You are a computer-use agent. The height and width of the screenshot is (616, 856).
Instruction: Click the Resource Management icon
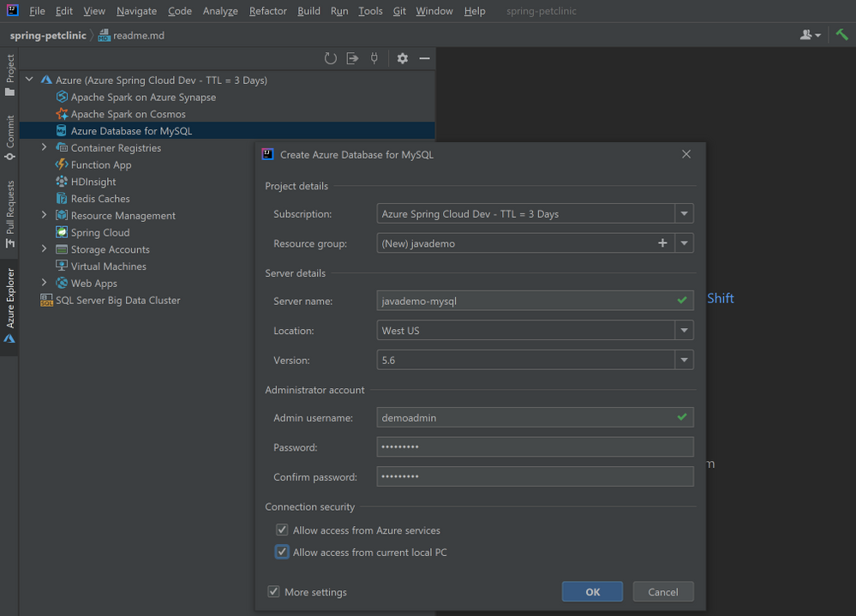62,216
